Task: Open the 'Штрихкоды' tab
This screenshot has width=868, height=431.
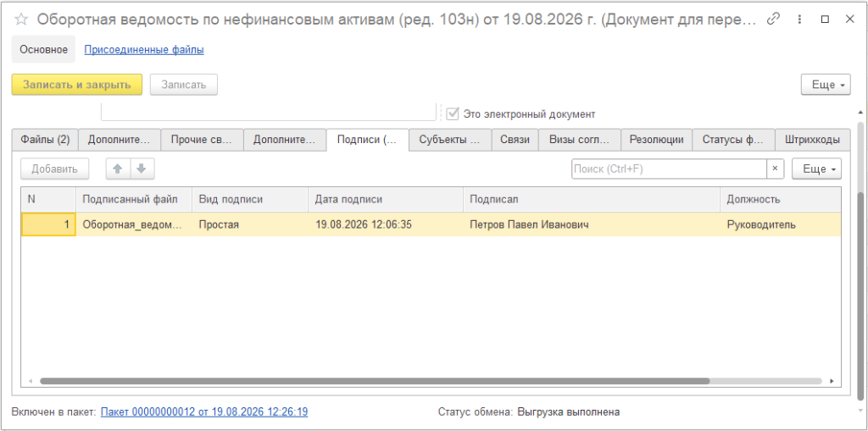Action: click(813, 140)
